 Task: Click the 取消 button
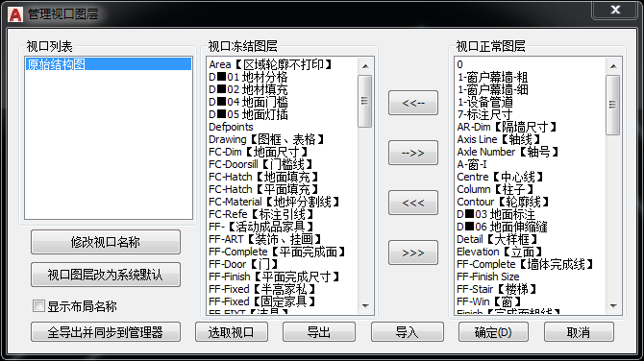pyautogui.click(x=579, y=332)
